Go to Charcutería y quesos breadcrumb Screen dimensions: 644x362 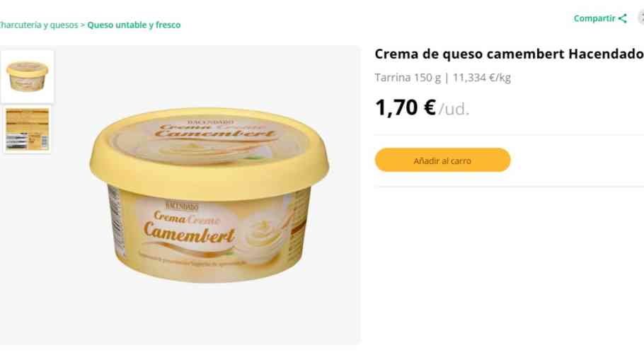pos(38,25)
